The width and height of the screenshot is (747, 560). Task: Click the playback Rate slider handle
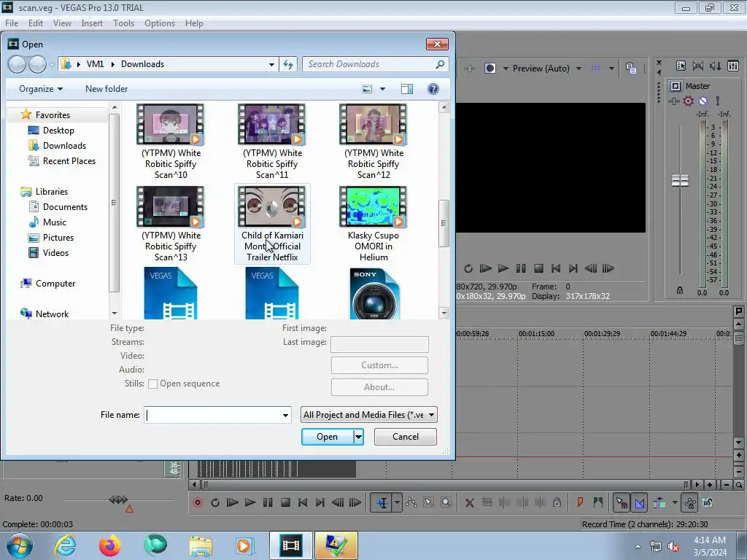tap(118, 499)
